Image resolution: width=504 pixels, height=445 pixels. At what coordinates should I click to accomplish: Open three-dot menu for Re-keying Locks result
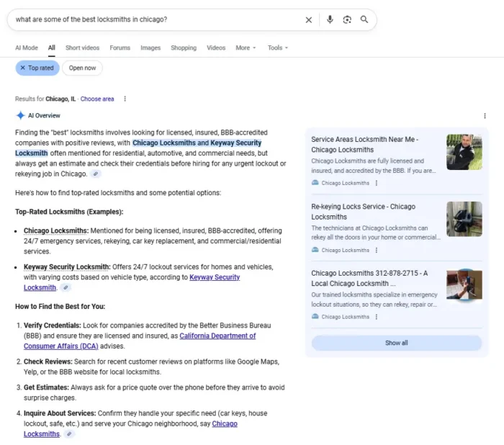(x=377, y=250)
